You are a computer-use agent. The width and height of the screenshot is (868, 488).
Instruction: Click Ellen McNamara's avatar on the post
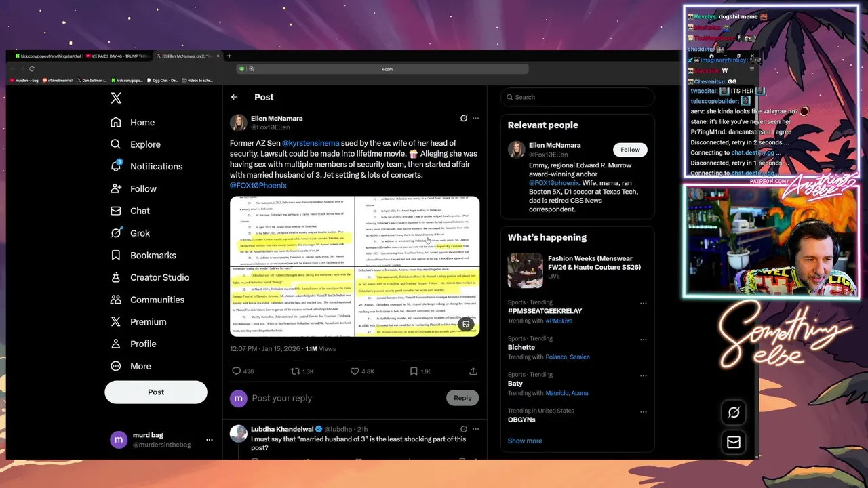click(x=239, y=122)
